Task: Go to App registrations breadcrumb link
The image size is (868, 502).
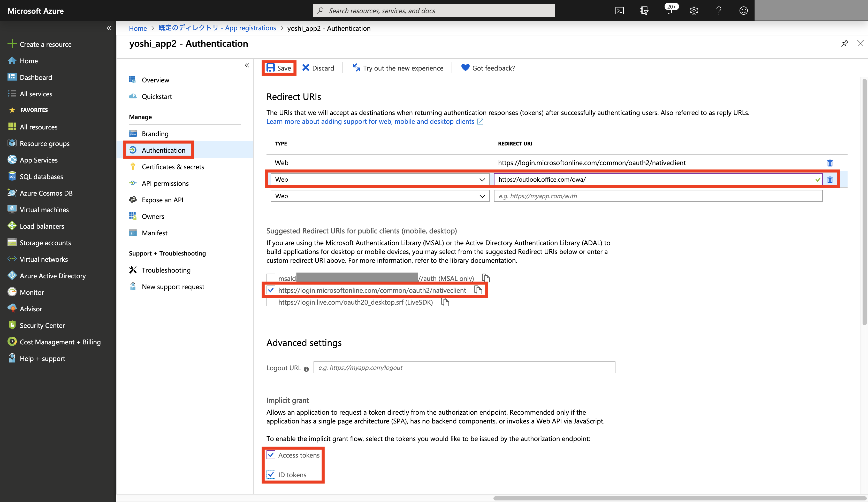Action: [217, 28]
